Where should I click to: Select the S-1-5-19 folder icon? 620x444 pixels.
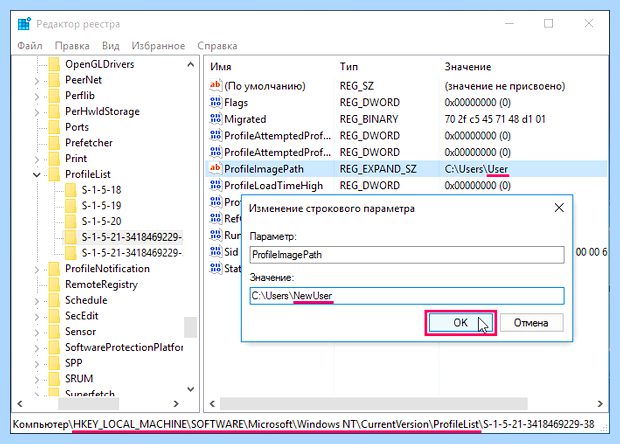pos(71,206)
